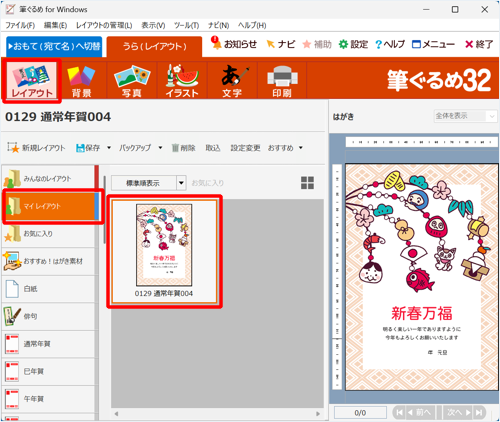Screen dimensions: 500x422
Task: Open the 標準順表示 sort dropdown
Action: (x=148, y=183)
